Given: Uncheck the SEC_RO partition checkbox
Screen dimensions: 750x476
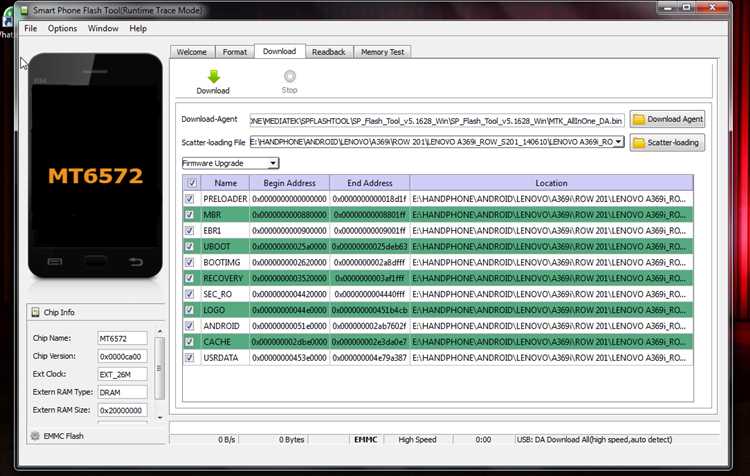Looking at the screenshot, I should pyautogui.click(x=189, y=294).
